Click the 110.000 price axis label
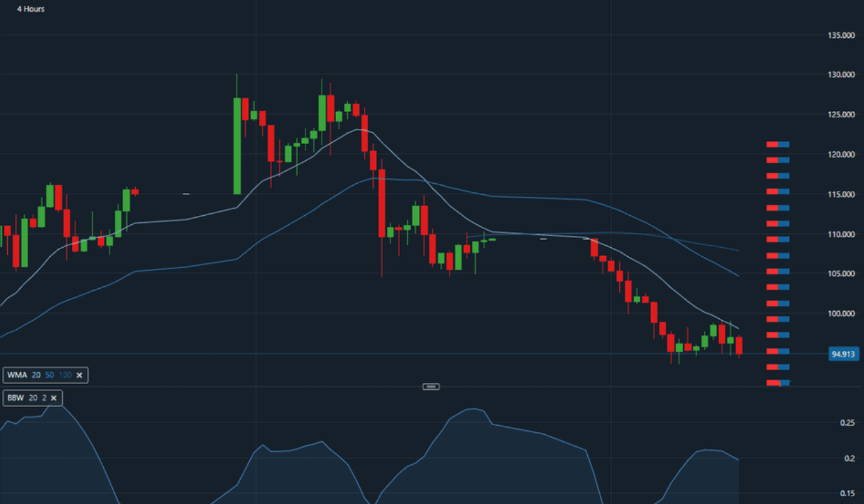 [x=842, y=234]
